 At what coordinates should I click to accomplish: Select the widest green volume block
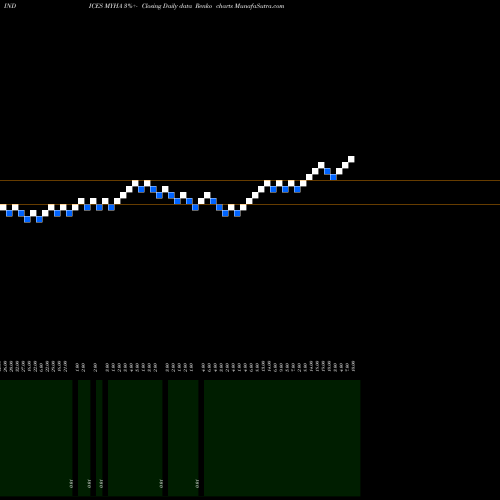282,438
